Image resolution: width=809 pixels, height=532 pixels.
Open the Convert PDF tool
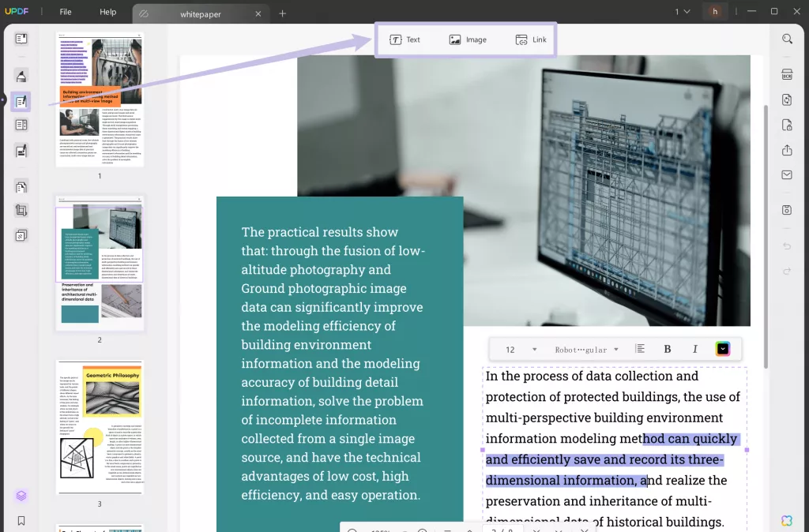coord(787,99)
